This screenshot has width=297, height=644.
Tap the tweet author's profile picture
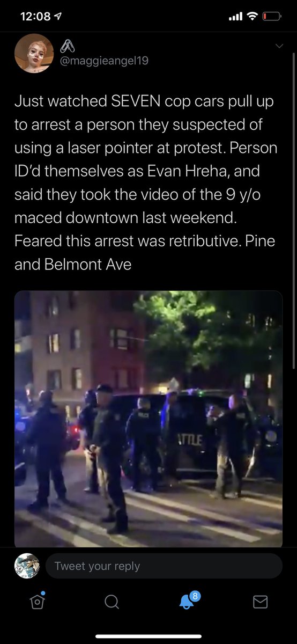34,54
